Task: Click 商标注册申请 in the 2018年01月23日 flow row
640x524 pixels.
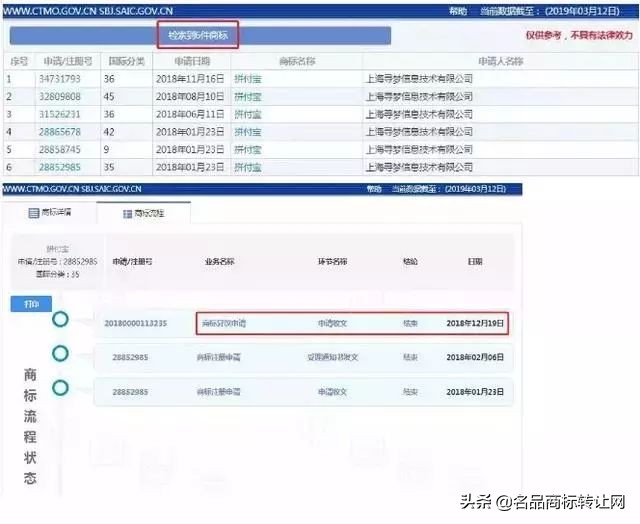Action: pyautogui.click(x=218, y=392)
